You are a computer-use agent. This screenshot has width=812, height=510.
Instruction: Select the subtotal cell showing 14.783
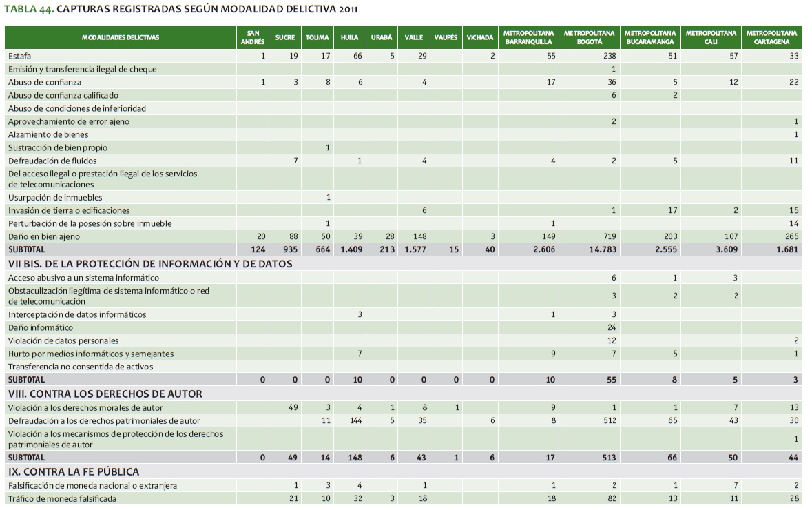601,249
